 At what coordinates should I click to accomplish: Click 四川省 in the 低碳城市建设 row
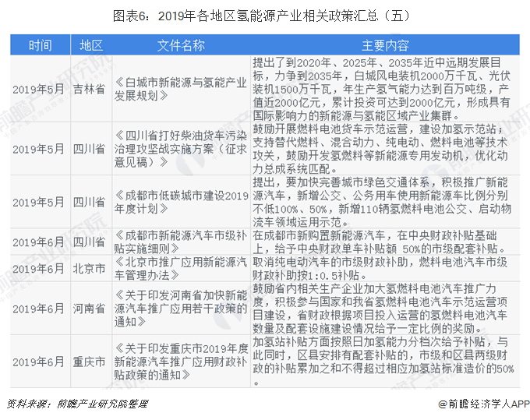point(89,202)
